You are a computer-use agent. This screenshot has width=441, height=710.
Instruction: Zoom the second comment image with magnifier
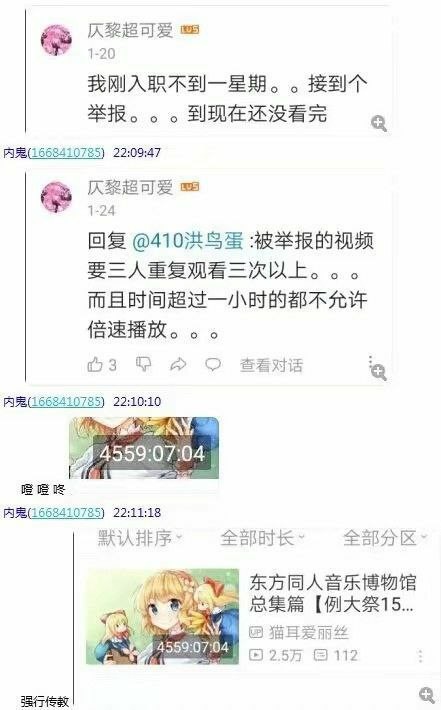(x=379, y=372)
